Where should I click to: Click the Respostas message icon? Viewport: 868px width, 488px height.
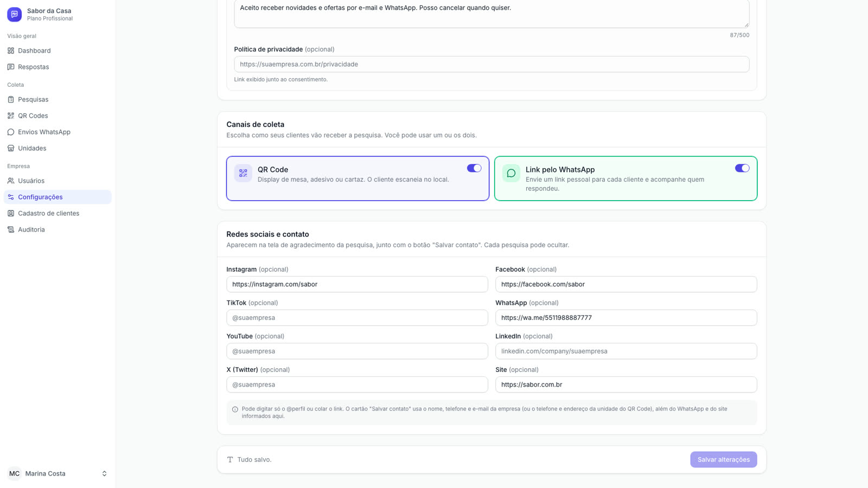(x=11, y=67)
